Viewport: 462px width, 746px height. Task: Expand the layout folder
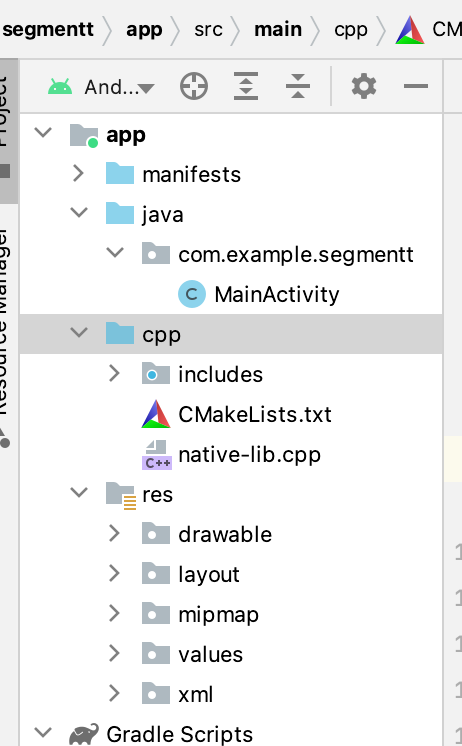tap(114, 573)
